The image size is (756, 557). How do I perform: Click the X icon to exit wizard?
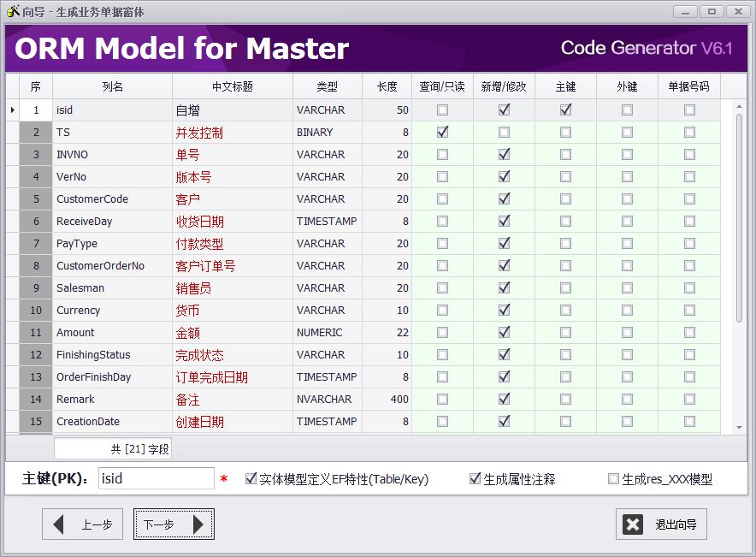click(633, 524)
